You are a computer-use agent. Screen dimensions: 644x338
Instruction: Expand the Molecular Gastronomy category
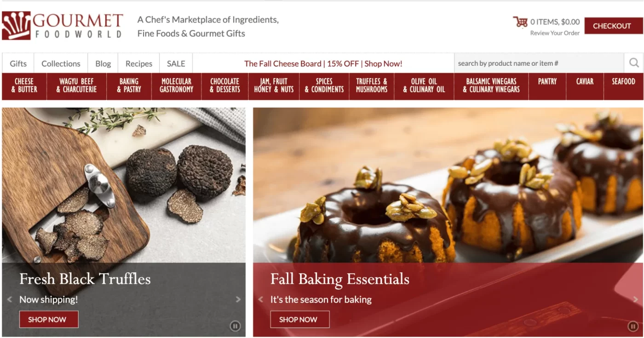[x=176, y=86]
